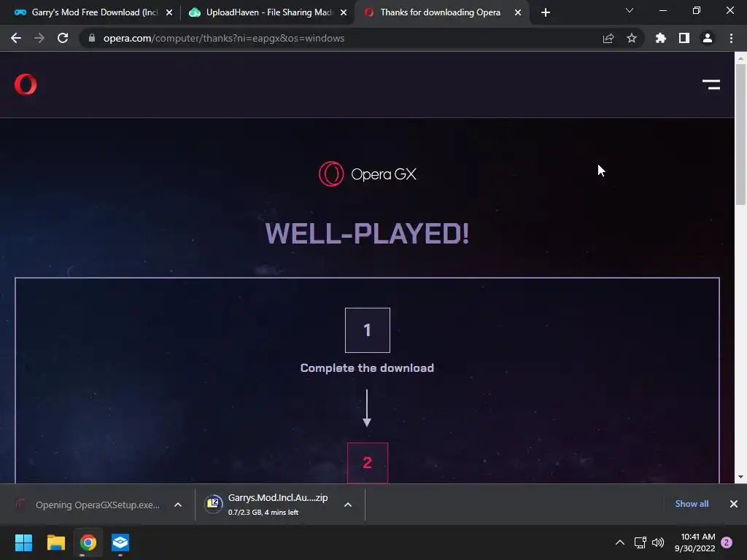This screenshot has width=747, height=560.
Task: Click the scrollbar up arrow
Action: pos(740,58)
